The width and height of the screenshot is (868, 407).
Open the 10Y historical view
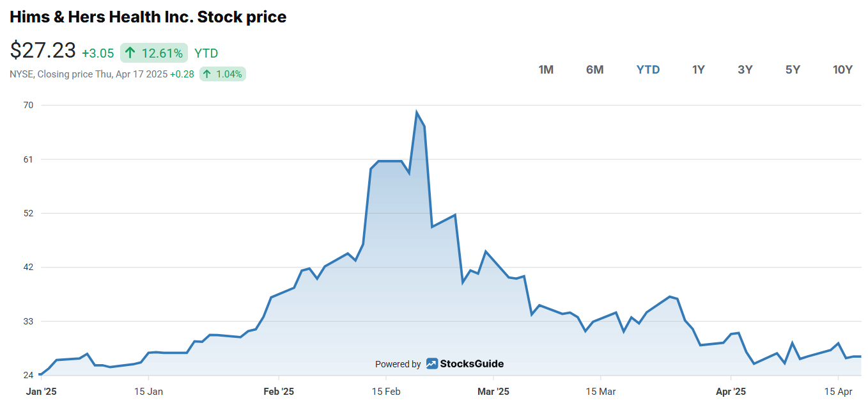(842, 69)
